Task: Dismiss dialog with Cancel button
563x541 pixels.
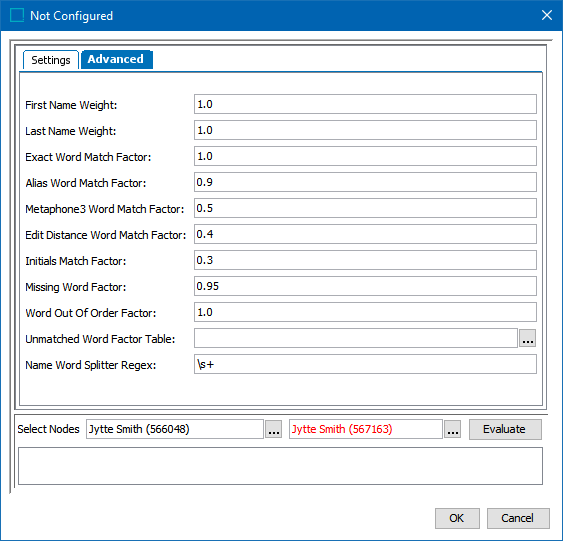Action: click(x=518, y=518)
